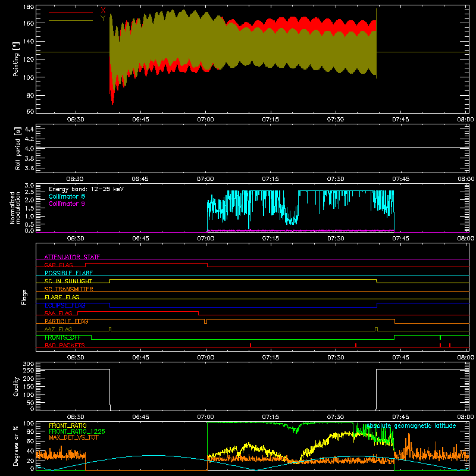
Task: Click the POSSIBLE_FLARE flag label
Action: 68,273
